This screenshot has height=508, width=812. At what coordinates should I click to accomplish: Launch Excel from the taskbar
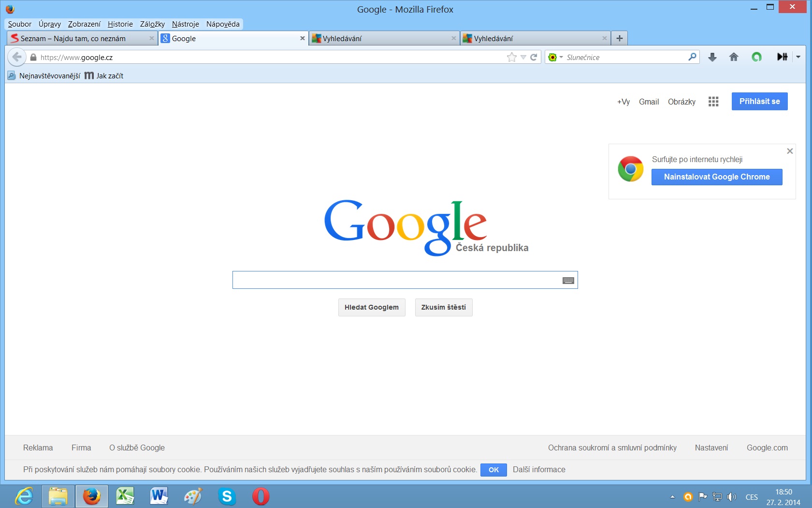click(125, 496)
